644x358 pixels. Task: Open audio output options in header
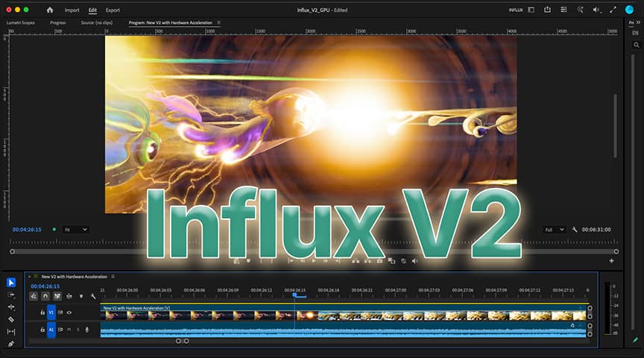point(596,10)
